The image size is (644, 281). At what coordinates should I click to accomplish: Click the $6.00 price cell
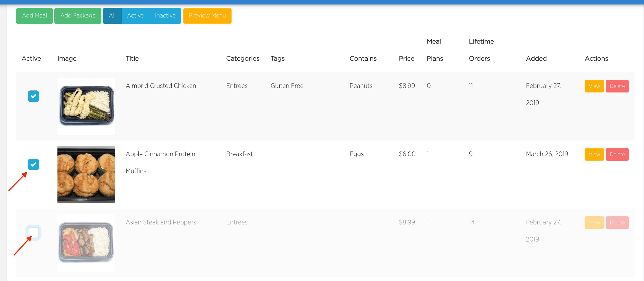coord(407,154)
